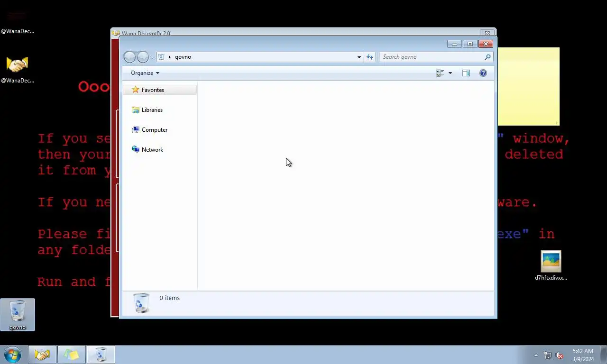Toggle the preview pane
The image size is (607, 364).
point(466,73)
